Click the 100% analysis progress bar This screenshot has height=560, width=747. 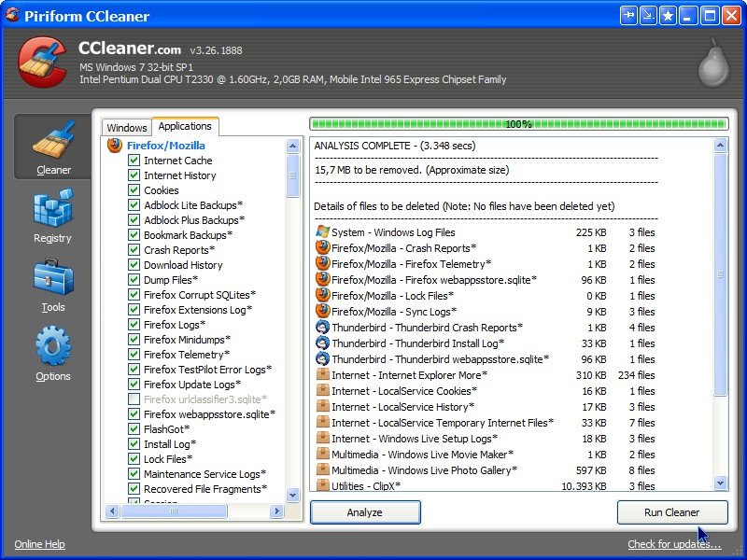(x=519, y=124)
